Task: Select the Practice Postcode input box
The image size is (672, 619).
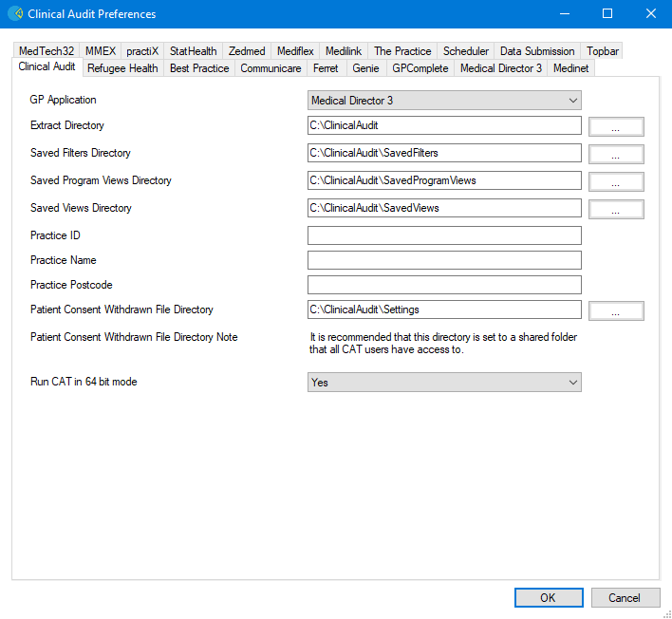Action: 444,285
